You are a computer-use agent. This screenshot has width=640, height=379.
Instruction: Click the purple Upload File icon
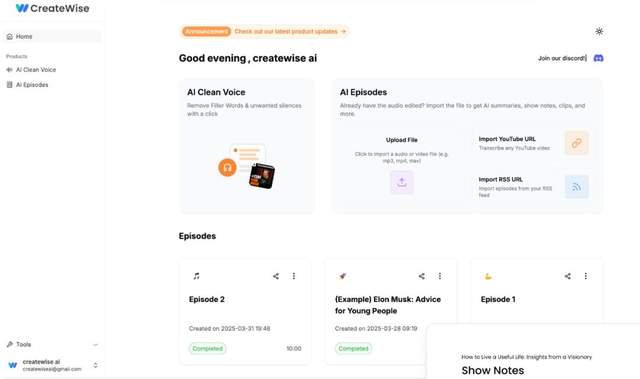(402, 182)
